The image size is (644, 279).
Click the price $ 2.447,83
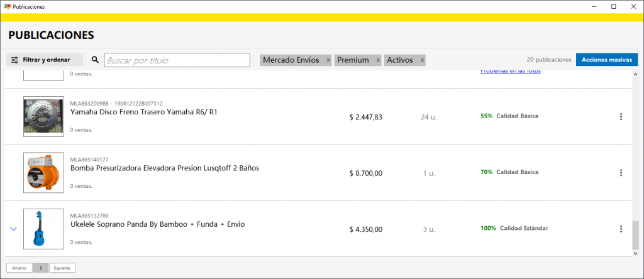tap(366, 118)
